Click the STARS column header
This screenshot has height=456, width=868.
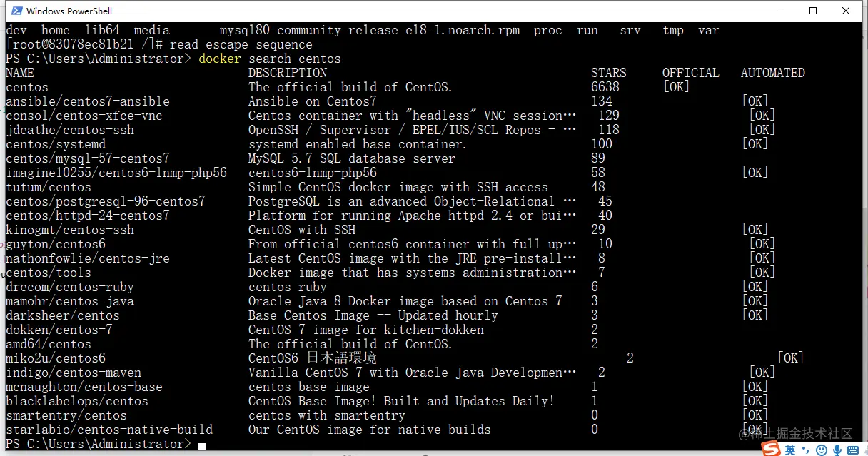pyautogui.click(x=609, y=73)
